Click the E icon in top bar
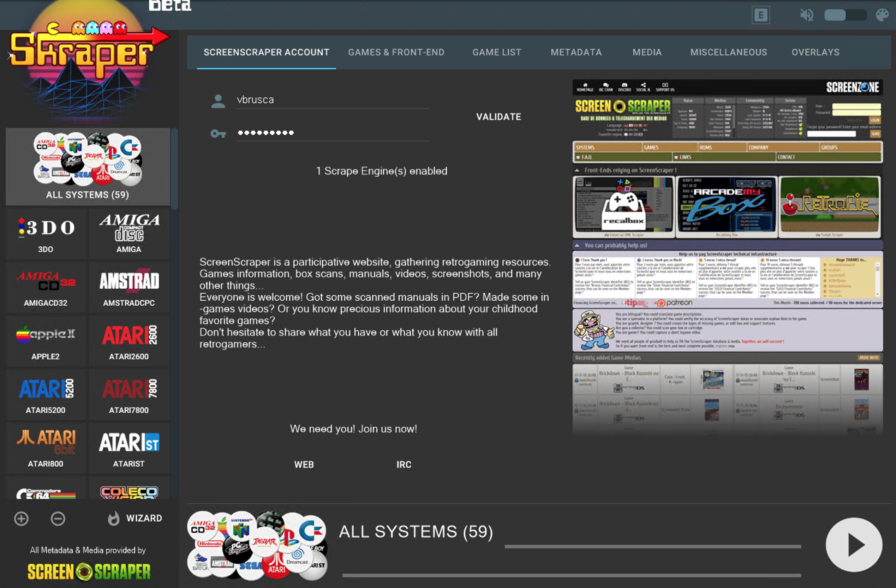Screen dimensions: 896x588 (x=761, y=15)
